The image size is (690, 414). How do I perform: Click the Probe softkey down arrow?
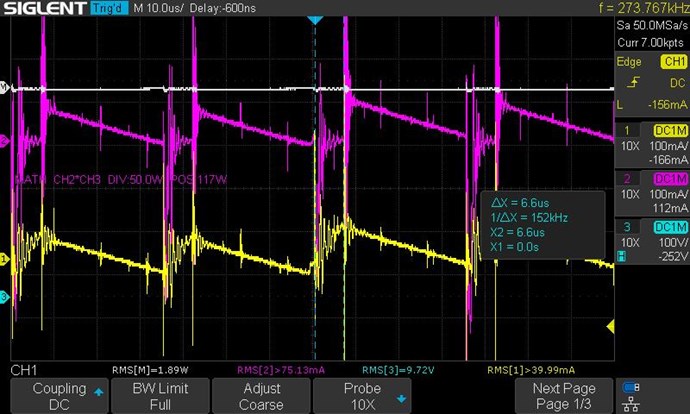tap(401, 399)
